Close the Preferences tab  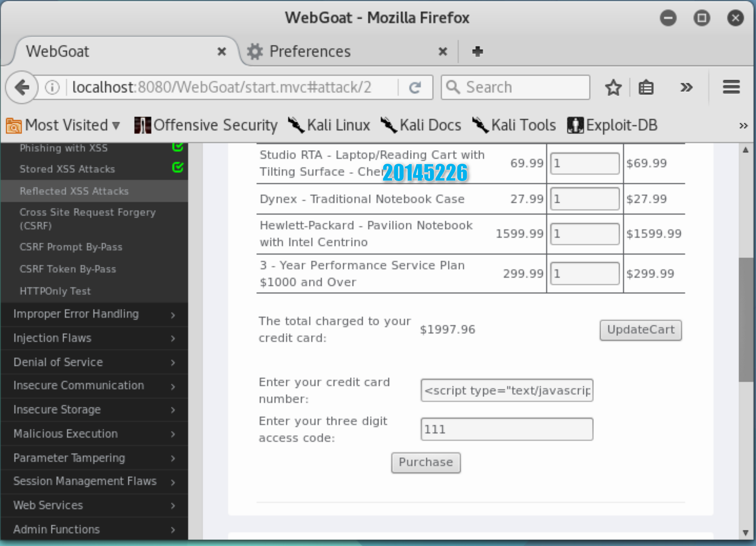[x=443, y=52]
